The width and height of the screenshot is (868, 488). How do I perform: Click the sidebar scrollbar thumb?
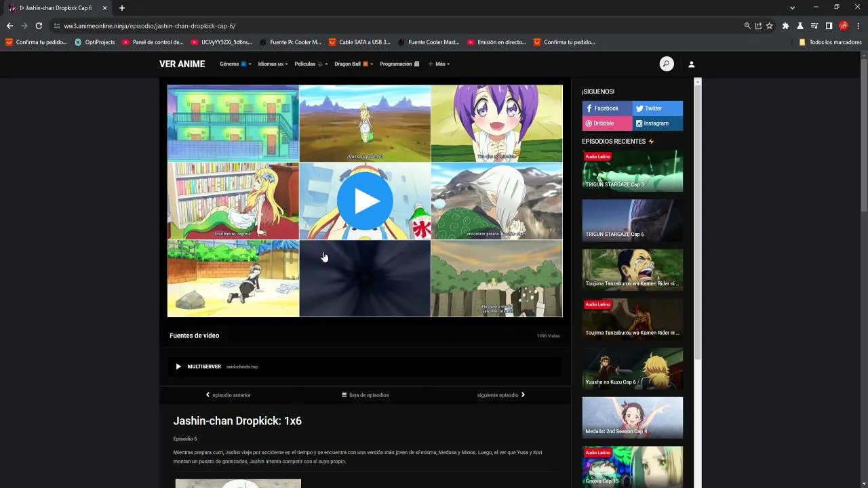[698, 224]
